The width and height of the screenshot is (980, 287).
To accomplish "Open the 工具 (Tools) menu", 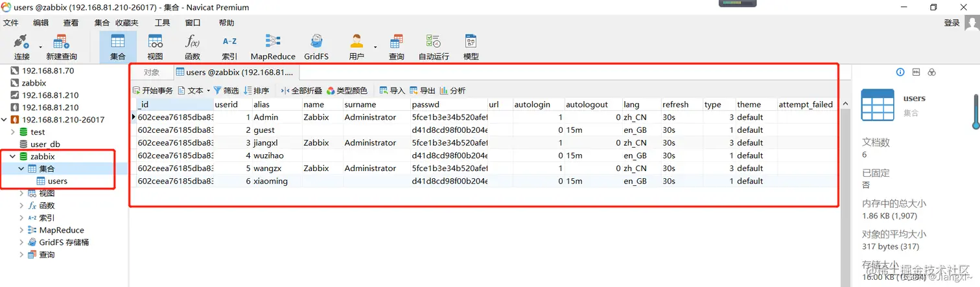I will pyautogui.click(x=162, y=23).
